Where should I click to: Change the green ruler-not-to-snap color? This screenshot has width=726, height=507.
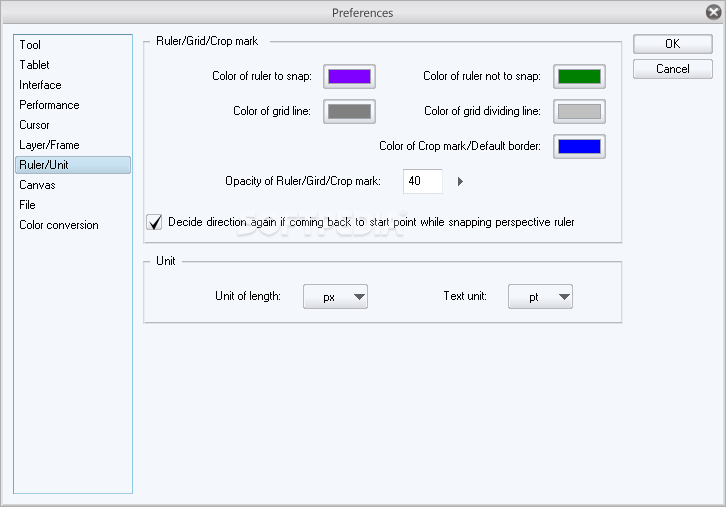[x=579, y=76]
